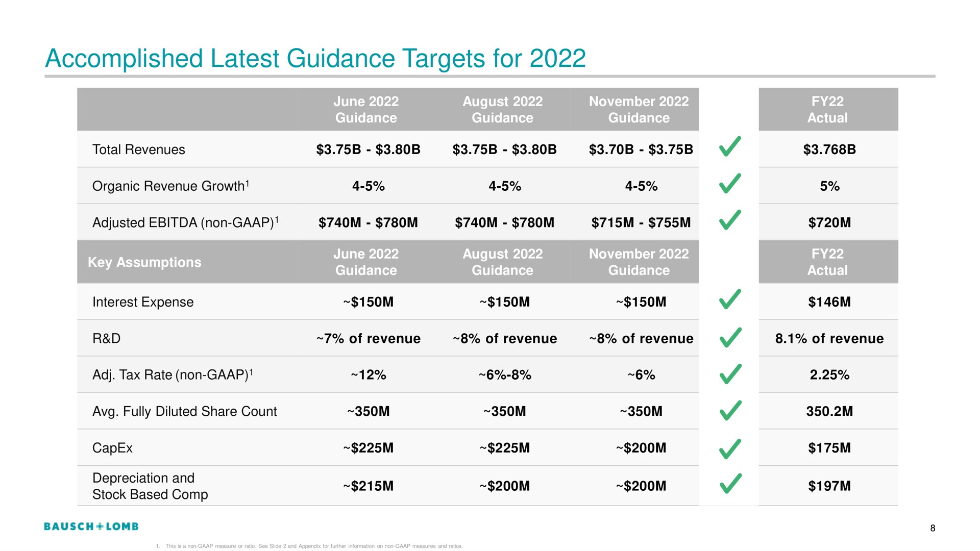The width and height of the screenshot is (980, 551).
Task: Click the ~$215M June depreciation guidance
Action: (368, 486)
